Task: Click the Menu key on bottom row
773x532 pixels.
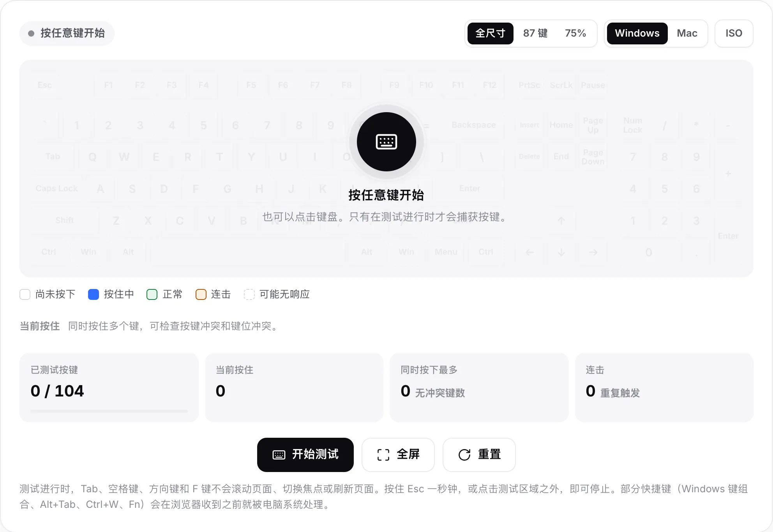Action: (x=446, y=252)
